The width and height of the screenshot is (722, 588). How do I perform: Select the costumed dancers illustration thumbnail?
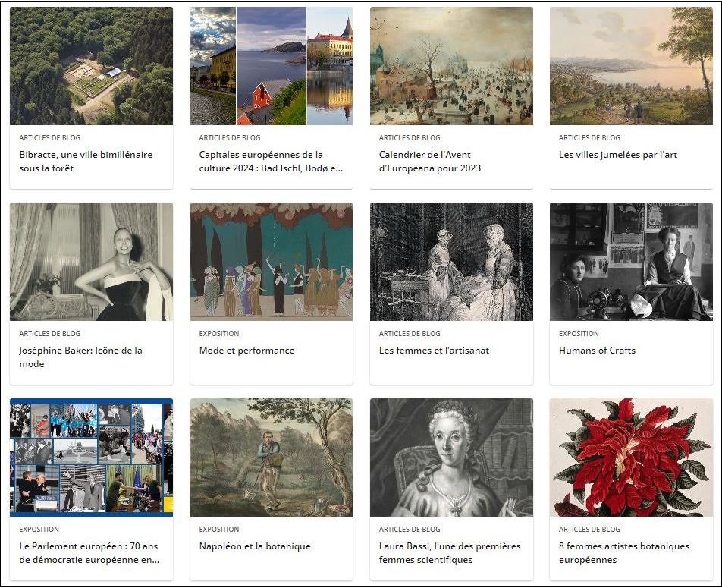coord(272,262)
